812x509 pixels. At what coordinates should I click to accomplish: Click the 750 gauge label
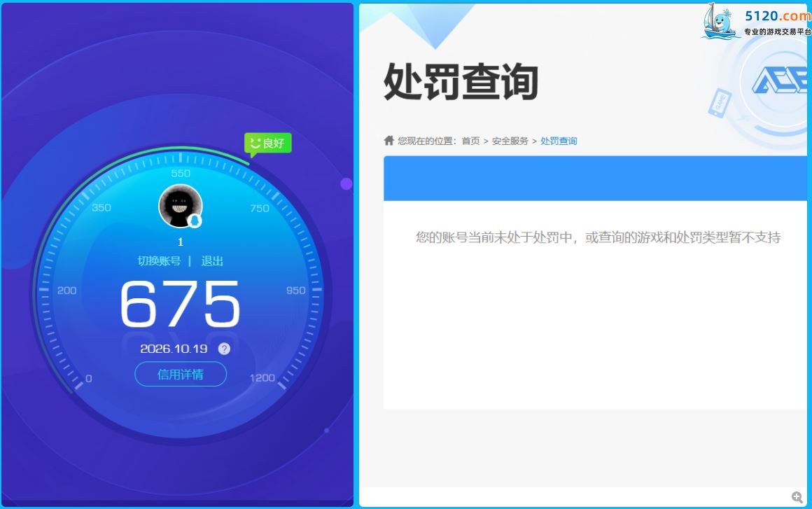point(260,208)
